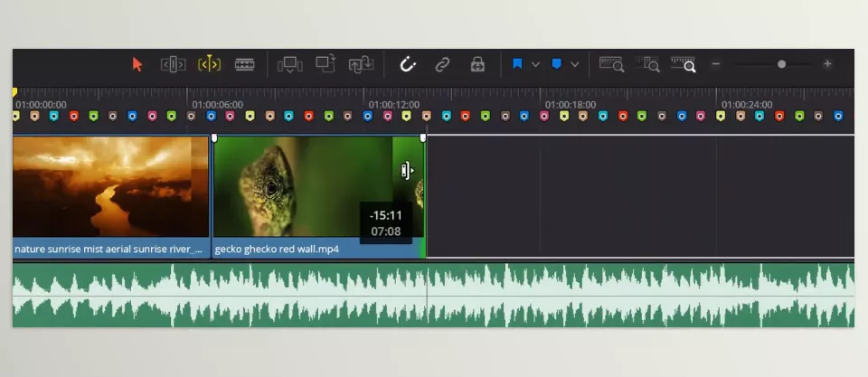Click the Replace Clip toolbar icon
868x377 pixels.
[362, 65]
